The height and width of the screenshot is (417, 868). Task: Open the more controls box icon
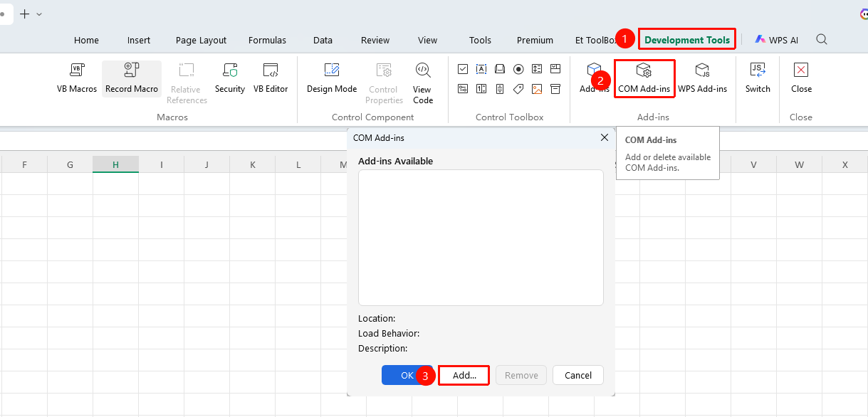point(555,89)
